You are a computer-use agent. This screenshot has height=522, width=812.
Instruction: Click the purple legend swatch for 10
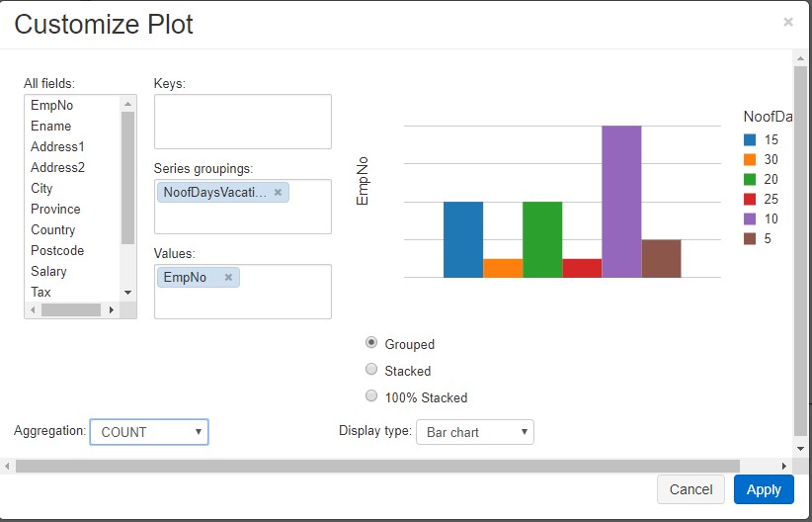pyautogui.click(x=750, y=218)
